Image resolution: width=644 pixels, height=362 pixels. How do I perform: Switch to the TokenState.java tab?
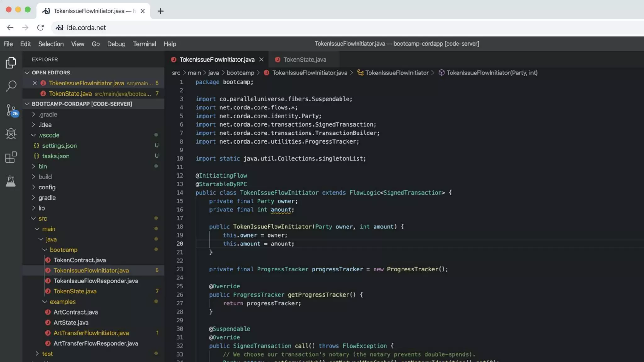pos(304,59)
